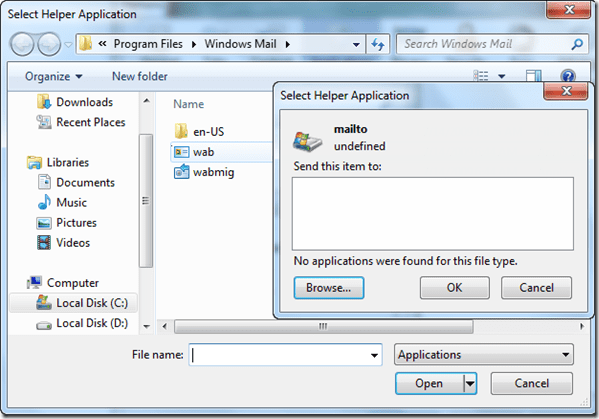
Task: Click the Open button
Action: [429, 383]
